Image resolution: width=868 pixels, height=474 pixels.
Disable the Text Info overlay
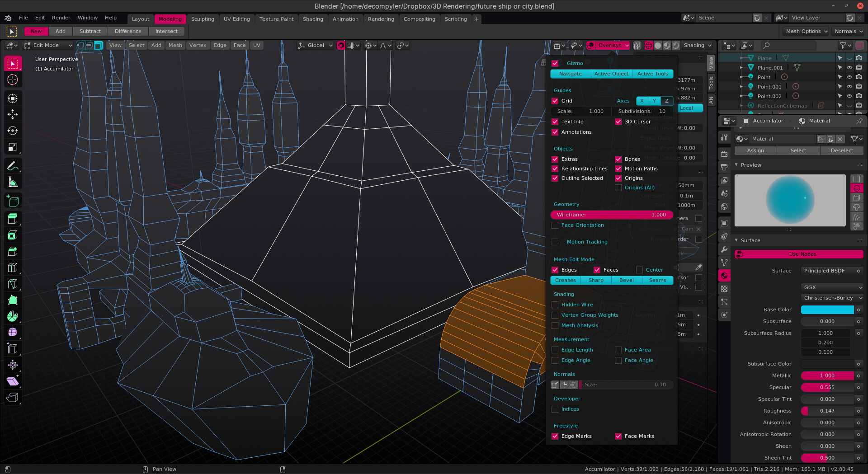(x=555, y=122)
